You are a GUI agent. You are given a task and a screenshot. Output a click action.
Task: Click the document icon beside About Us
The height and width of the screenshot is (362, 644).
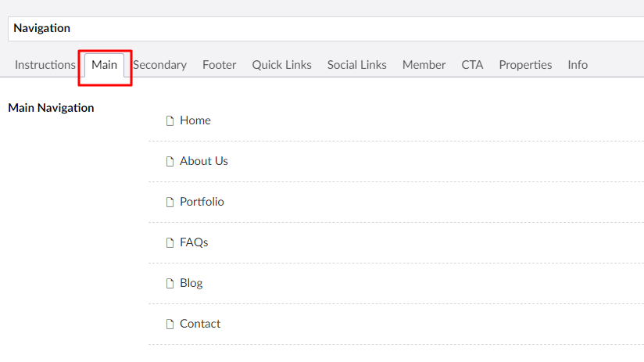click(x=170, y=162)
